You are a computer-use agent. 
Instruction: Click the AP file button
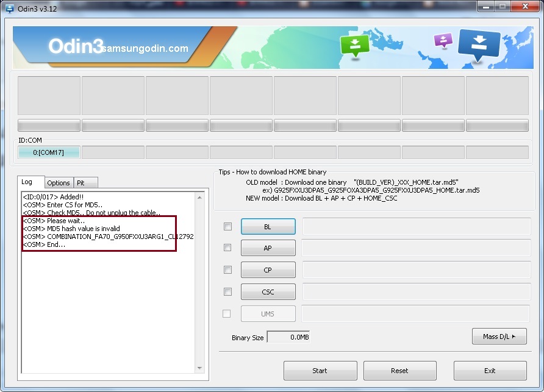(268, 248)
